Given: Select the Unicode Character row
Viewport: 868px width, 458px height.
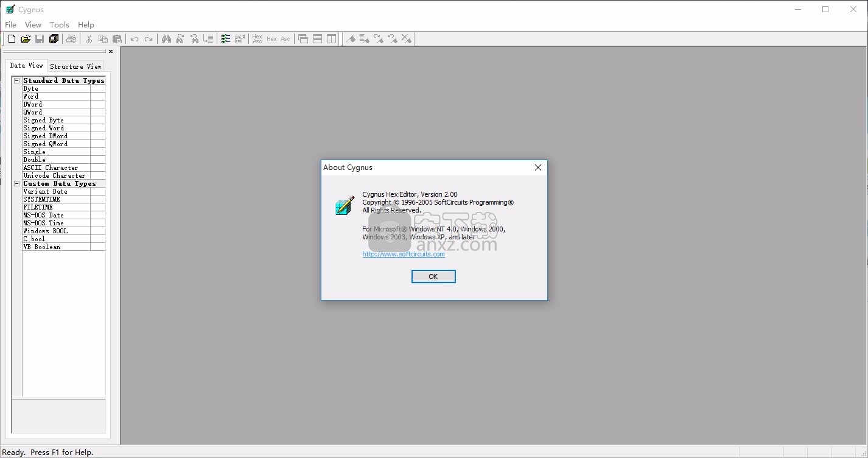Looking at the screenshot, I should [x=64, y=175].
